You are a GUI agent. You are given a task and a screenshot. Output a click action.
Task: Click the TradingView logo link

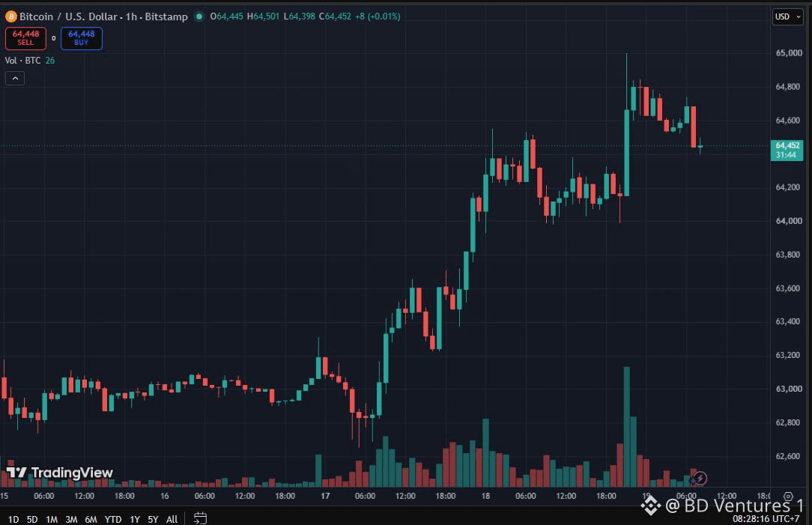[60, 472]
